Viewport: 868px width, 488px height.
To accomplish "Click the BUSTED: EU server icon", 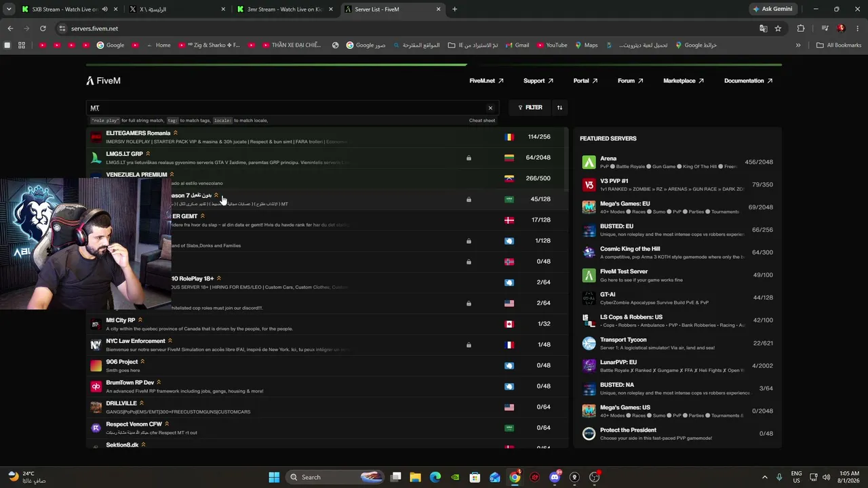I will coord(589,230).
